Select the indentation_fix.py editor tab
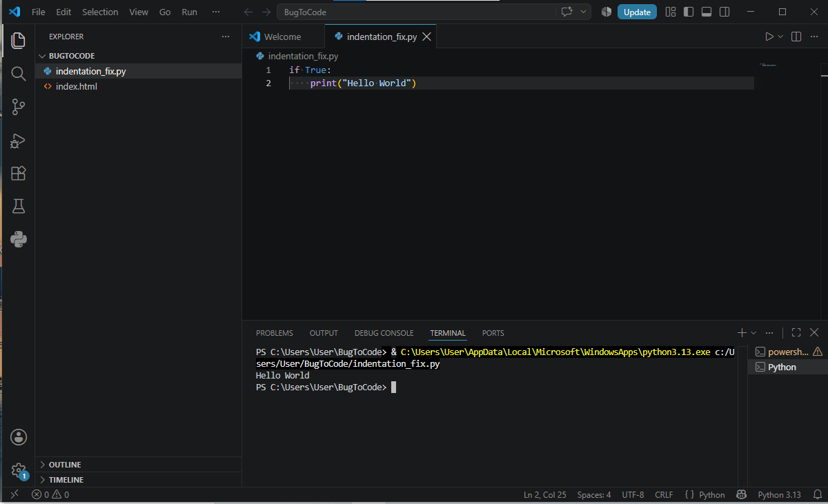Screen dimensions: 828x504 coord(382,37)
